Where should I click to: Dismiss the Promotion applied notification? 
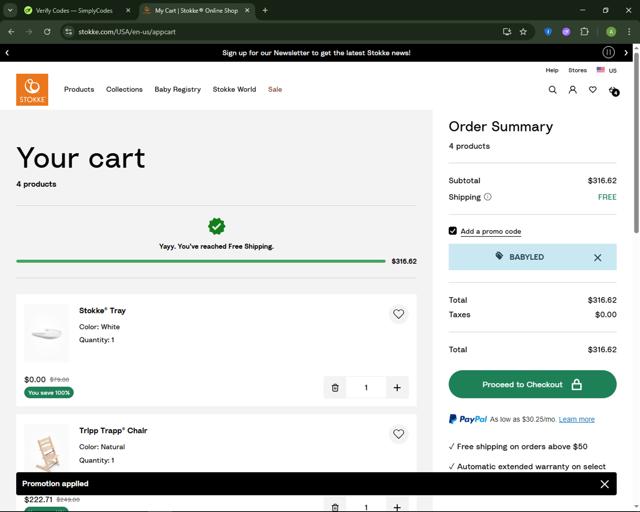tap(604, 484)
